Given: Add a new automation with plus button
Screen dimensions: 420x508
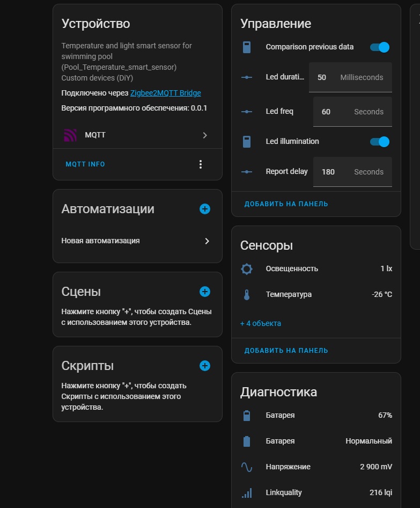Looking at the screenshot, I should pyautogui.click(x=204, y=209).
